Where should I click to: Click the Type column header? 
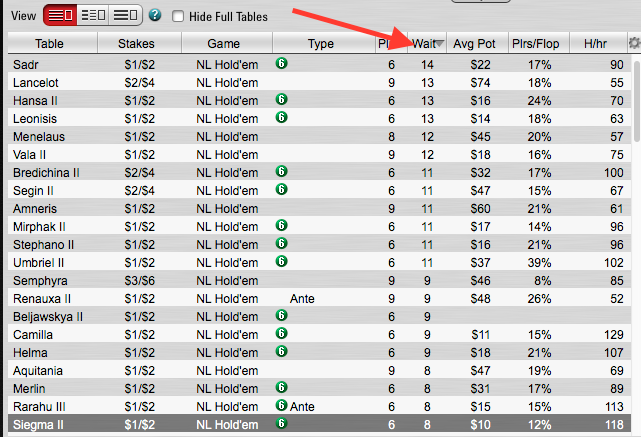pyautogui.click(x=320, y=43)
